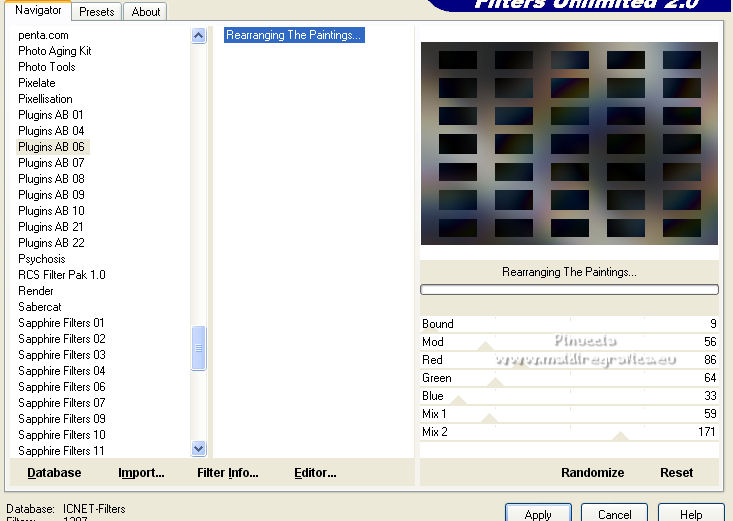Open the About tab
Screen dimensions: 733x521
coord(146,12)
